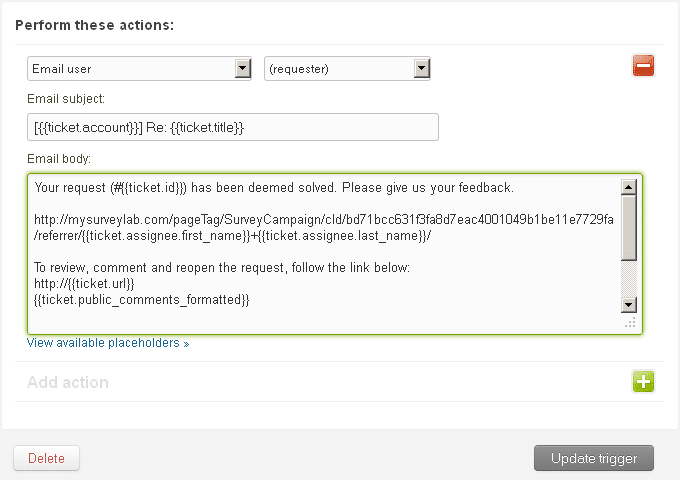This screenshot has height=480, width=680.
Task: Expand the "(requester)" recipient dropdown
Action: [x=347, y=69]
